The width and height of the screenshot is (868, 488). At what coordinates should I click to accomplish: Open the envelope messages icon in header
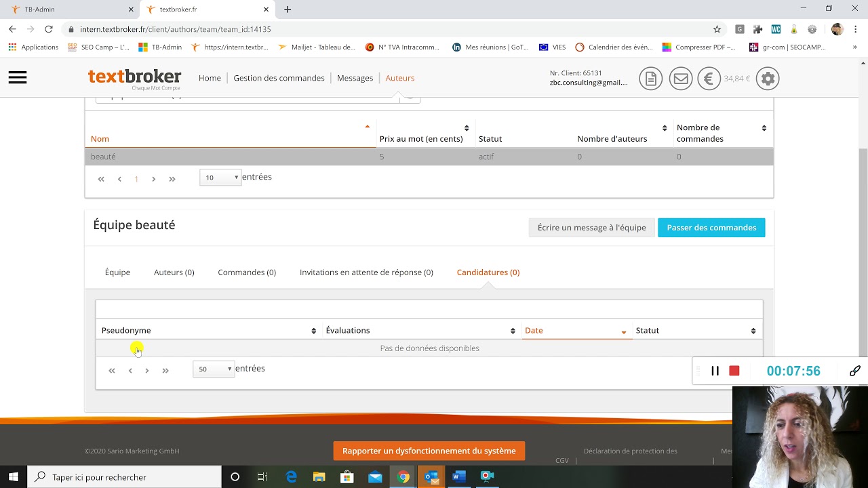(x=680, y=79)
